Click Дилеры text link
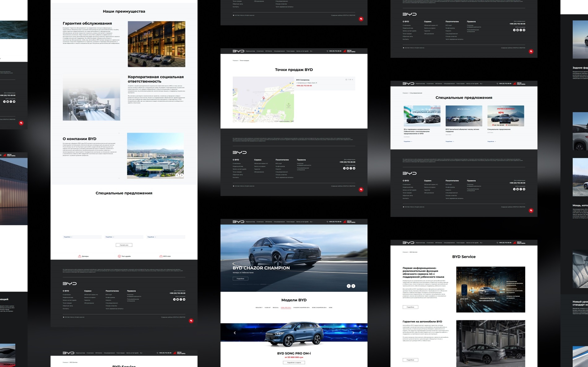Screen dimensions: 588x367 click(85, 256)
